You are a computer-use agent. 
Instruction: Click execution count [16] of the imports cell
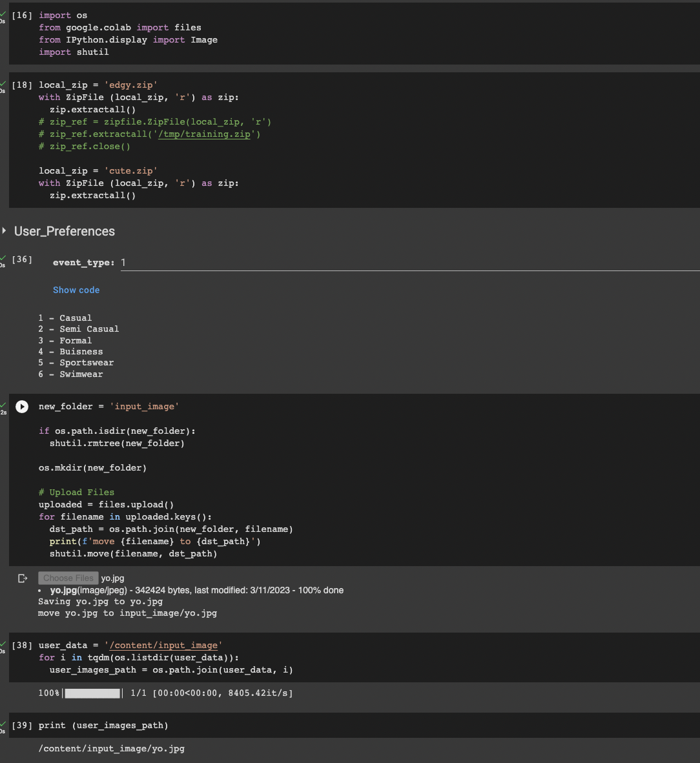point(22,15)
